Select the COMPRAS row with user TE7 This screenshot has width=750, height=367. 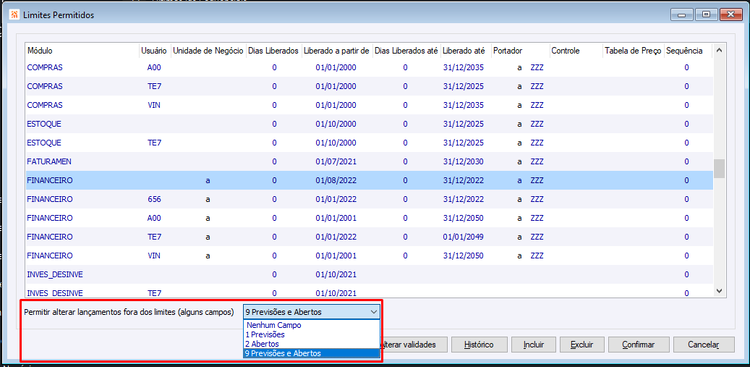click(x=369, y=87)
